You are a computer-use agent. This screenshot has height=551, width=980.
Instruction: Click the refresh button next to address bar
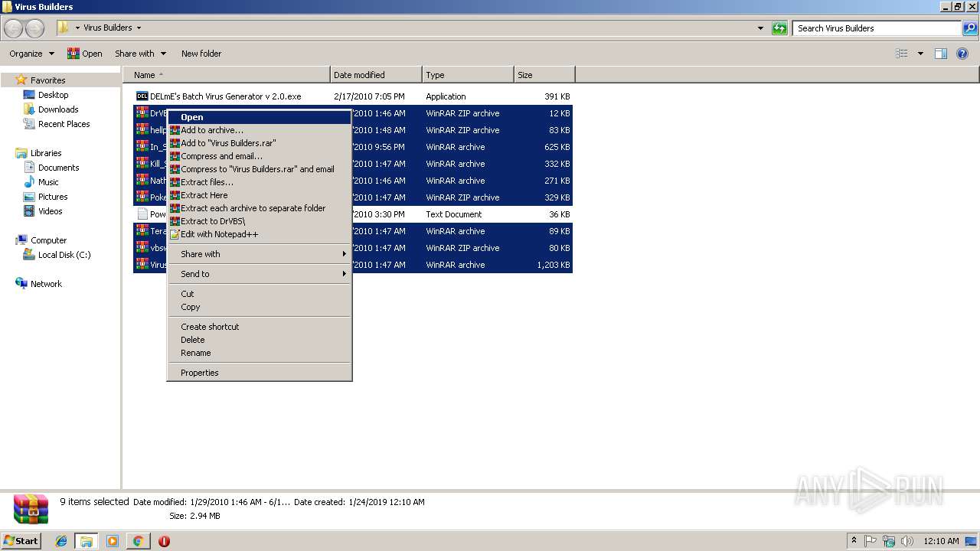779,28
